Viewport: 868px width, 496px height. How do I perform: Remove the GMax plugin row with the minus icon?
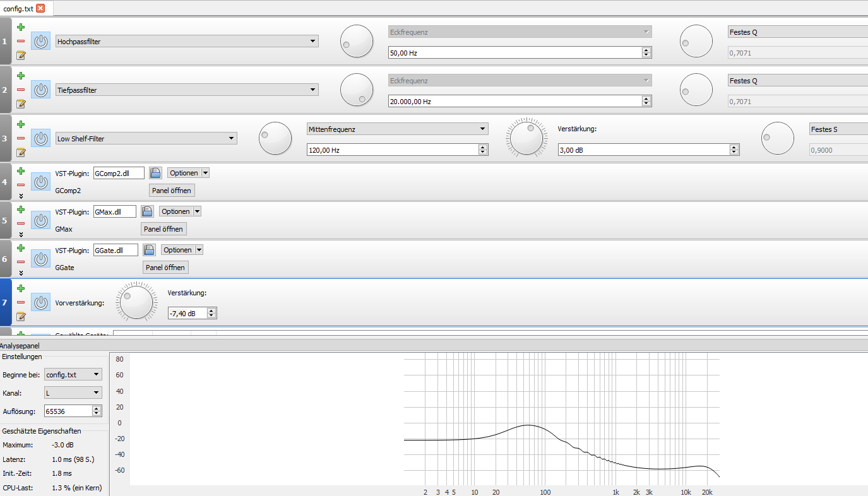(21, 223)
